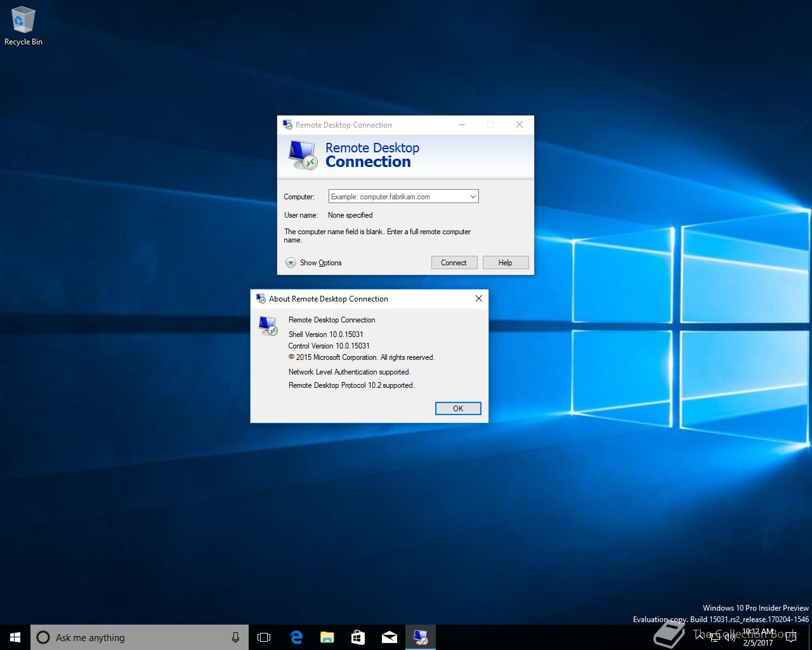Click the Remote Desktop Connection title bar icon

pyautogui.click(x=287, y=125)
